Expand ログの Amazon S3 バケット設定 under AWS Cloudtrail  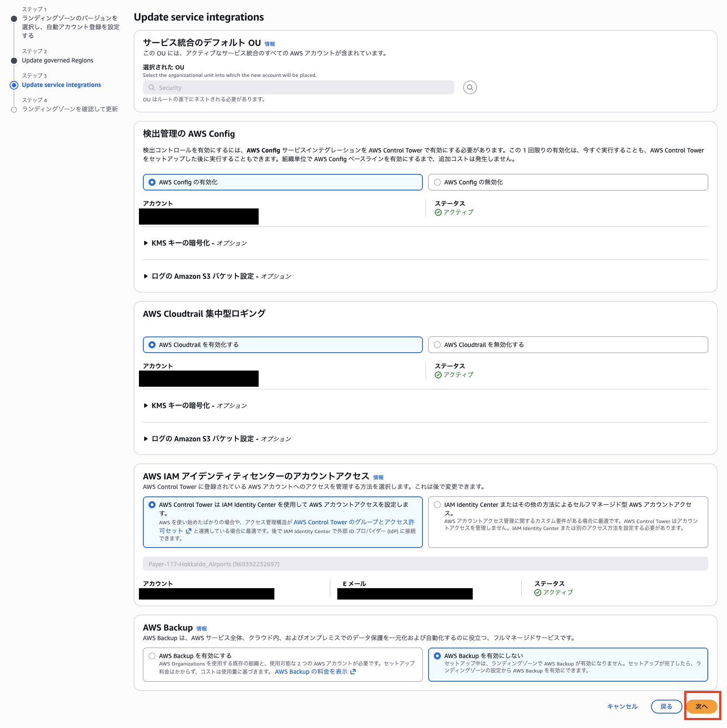click(217, 439)
